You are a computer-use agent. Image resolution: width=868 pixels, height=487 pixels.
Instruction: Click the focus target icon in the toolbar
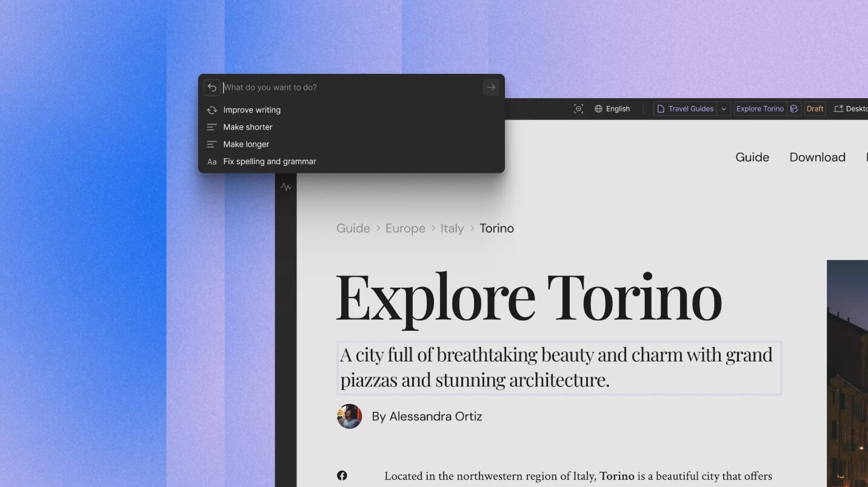578,109
